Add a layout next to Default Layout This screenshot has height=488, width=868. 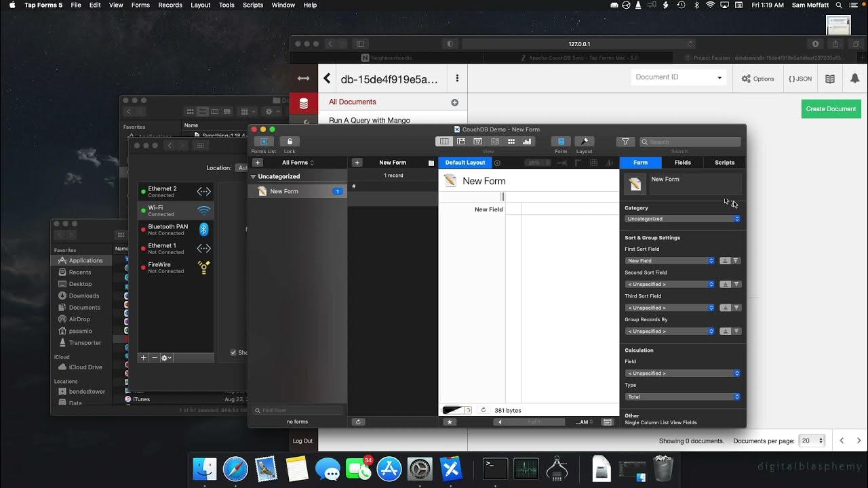(497, 163)
